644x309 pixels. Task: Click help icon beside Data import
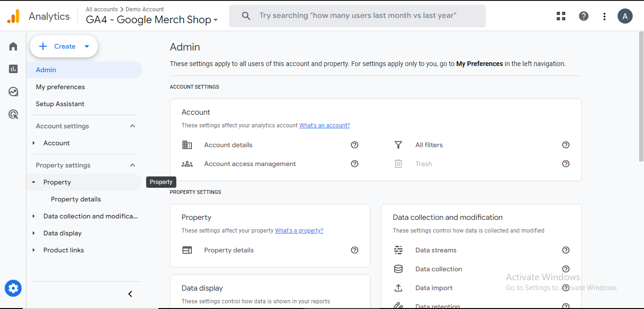[x=566, y=288]
